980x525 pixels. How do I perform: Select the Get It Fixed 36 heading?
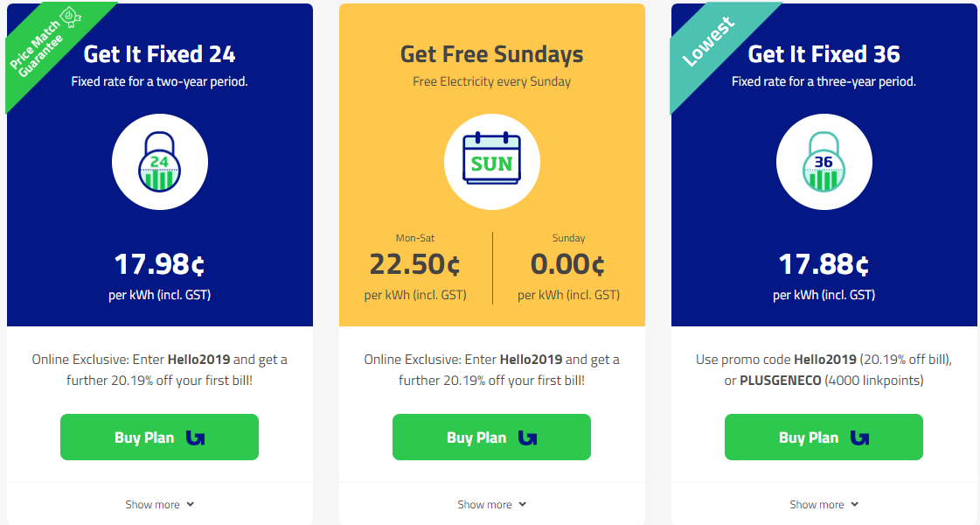(x=824, y=54)
